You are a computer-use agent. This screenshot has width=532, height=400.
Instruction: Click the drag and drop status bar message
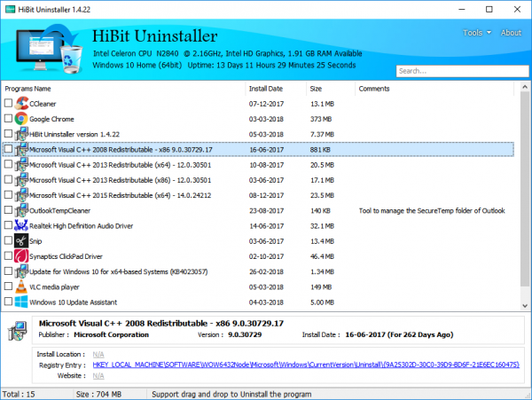pyautogui.click(x=231, y=394)
